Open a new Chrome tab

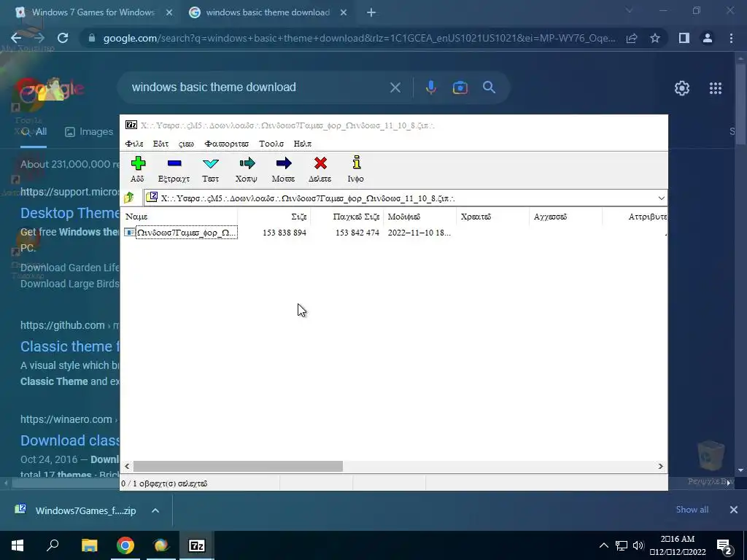coord(371,13)
